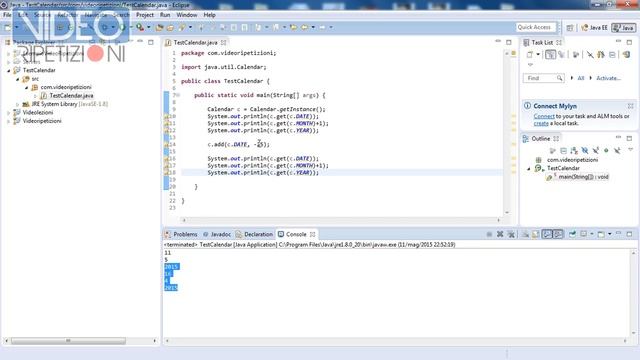Toggle Sort alphabetically in Outline
The image size is (640, 360).
tap(574, 151)
